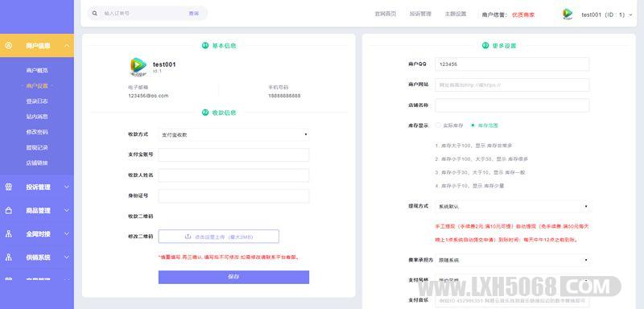The height and width of the screenshot is (309, 644).
Task: Open 主题设置 link in header
Action: (x=456, y=14)
